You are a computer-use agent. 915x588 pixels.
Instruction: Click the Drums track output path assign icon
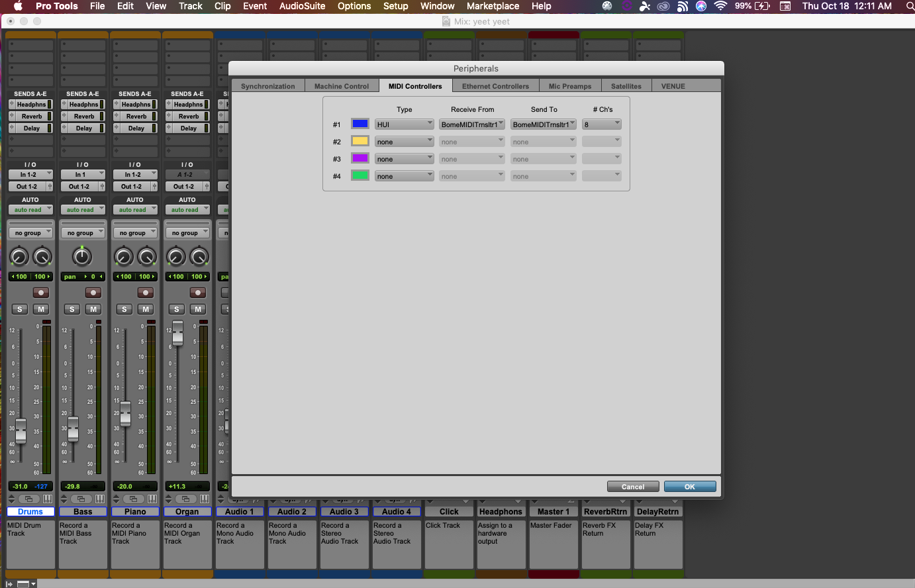click(x=50, y=187)
